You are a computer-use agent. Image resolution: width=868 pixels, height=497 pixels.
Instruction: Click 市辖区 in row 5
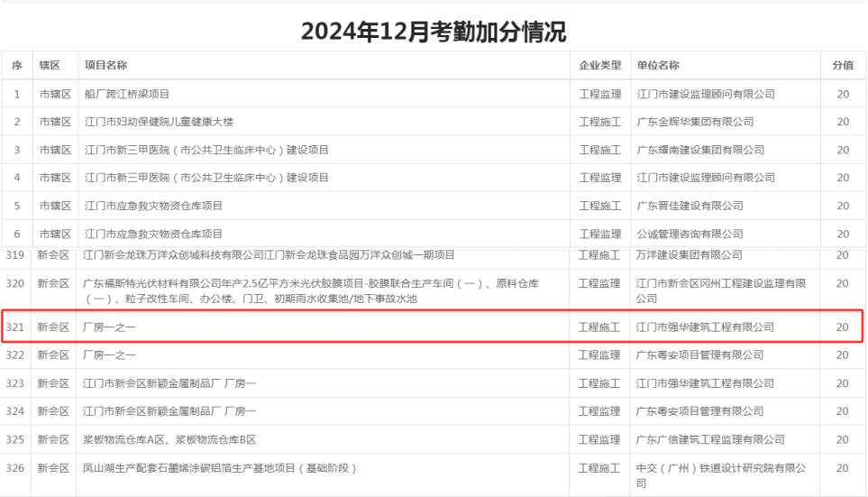click(55, 207)
